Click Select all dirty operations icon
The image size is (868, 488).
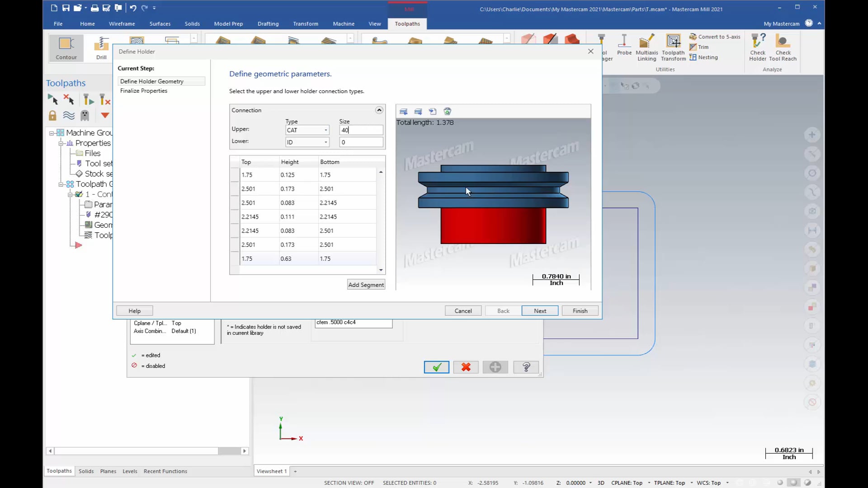69,99
